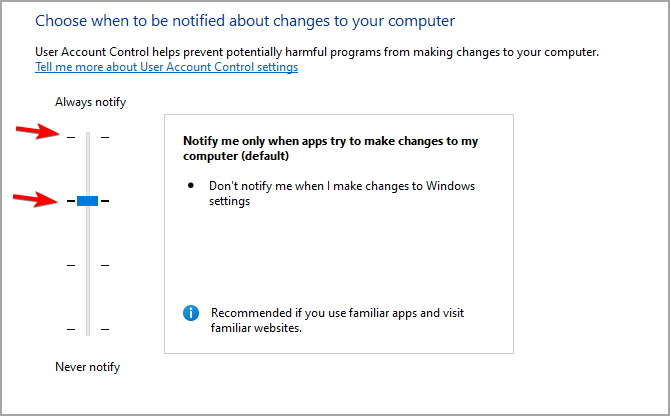Click the right tick mark at the lowest slider level
The image size is (670, 416).
[x=105, y=329]
